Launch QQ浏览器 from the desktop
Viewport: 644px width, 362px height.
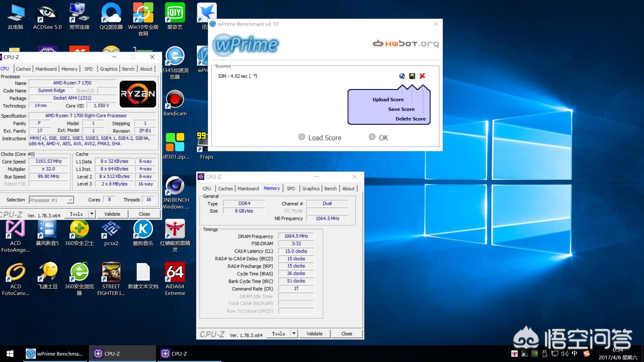coord(111,16)
